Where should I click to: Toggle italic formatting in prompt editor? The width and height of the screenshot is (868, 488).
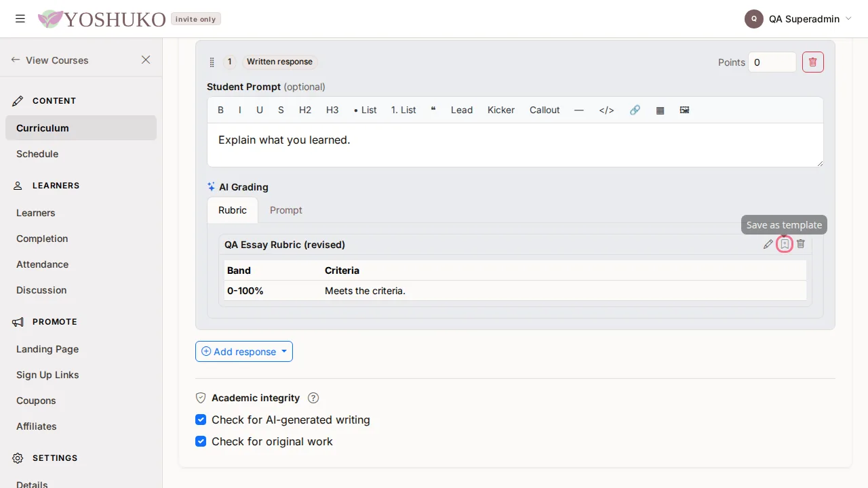click(239, 110)
